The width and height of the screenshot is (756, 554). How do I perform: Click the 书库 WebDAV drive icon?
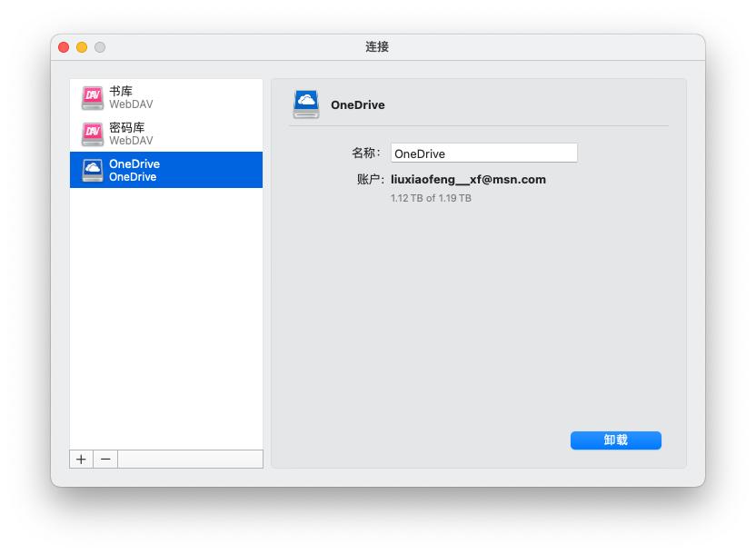92,97
